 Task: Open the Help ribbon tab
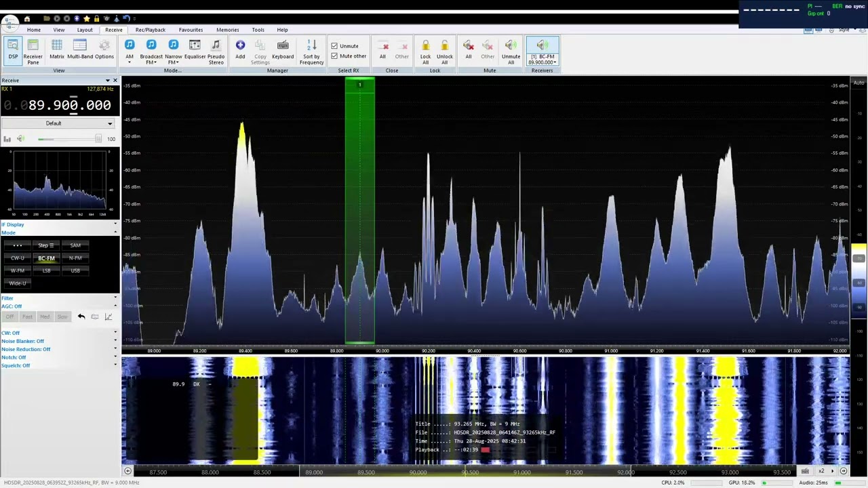coord(282,30)
